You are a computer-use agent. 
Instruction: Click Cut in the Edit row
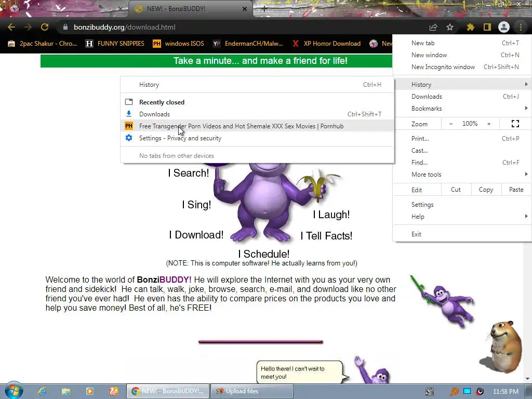456,190
